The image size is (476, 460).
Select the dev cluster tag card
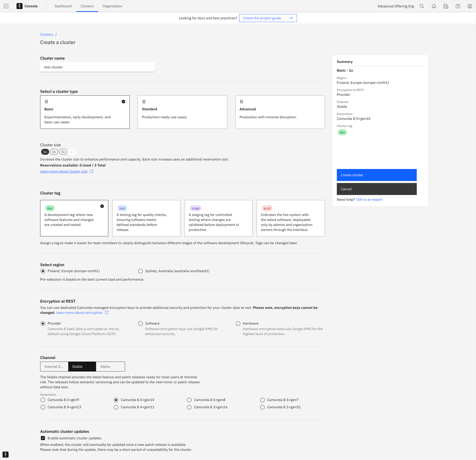[x=74, y=218]
